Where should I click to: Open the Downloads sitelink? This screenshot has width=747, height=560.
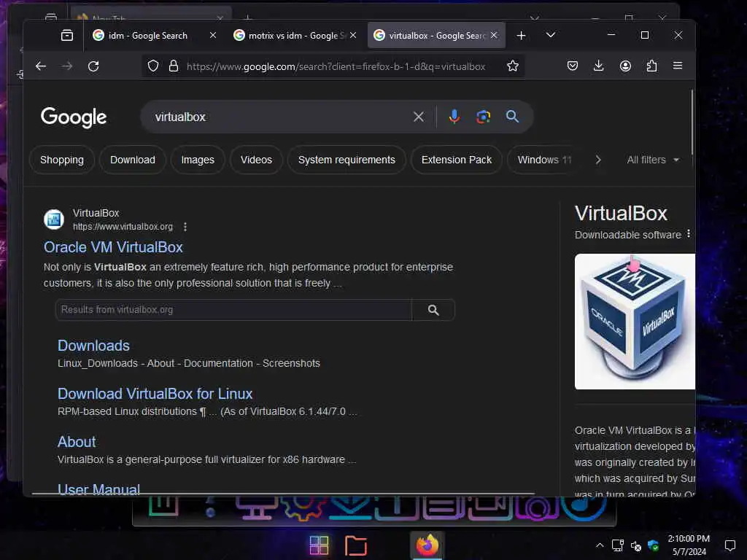pos(93,346)
